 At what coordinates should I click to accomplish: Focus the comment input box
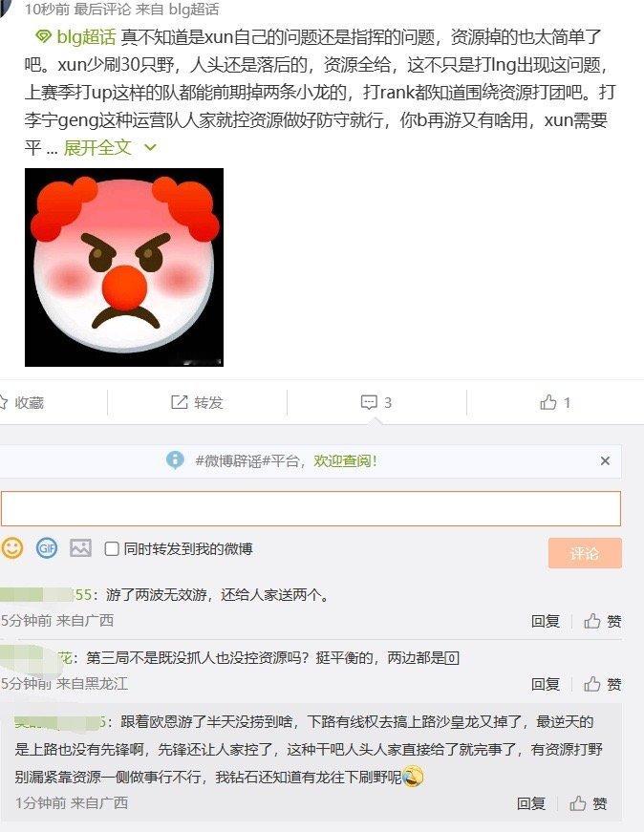(x=311, y=508)
